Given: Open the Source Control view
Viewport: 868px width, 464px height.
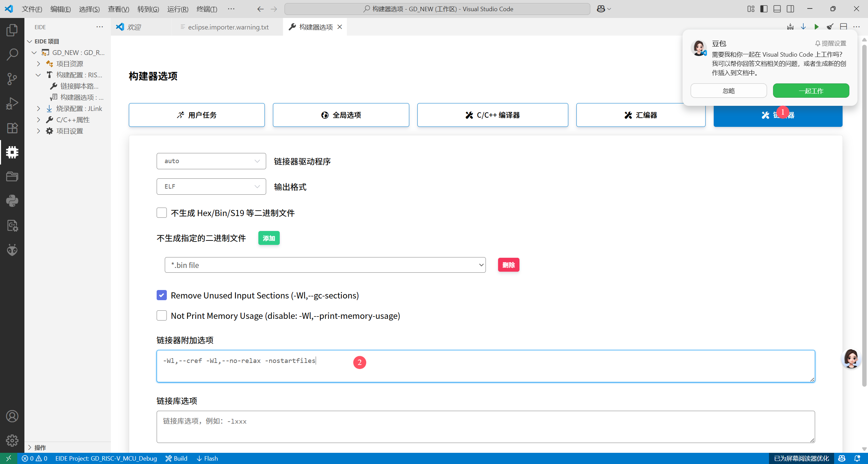Looking at the screenshot, I should coord(12,79).
